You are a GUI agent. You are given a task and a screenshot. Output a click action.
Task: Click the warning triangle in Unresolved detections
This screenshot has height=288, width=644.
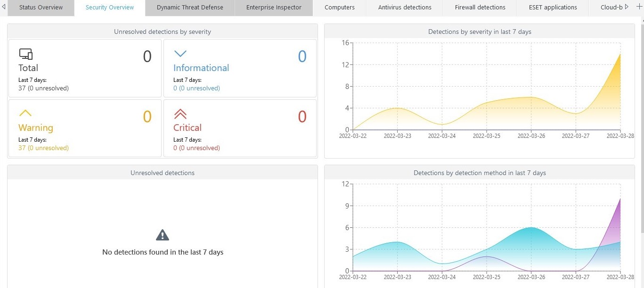163,235
